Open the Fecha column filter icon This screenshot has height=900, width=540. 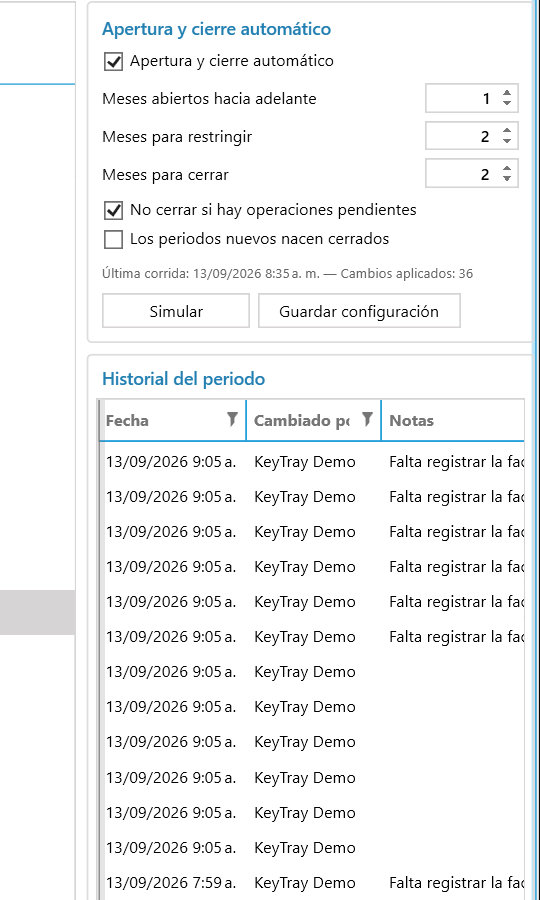pyautogui.click(x=232, y=420)
